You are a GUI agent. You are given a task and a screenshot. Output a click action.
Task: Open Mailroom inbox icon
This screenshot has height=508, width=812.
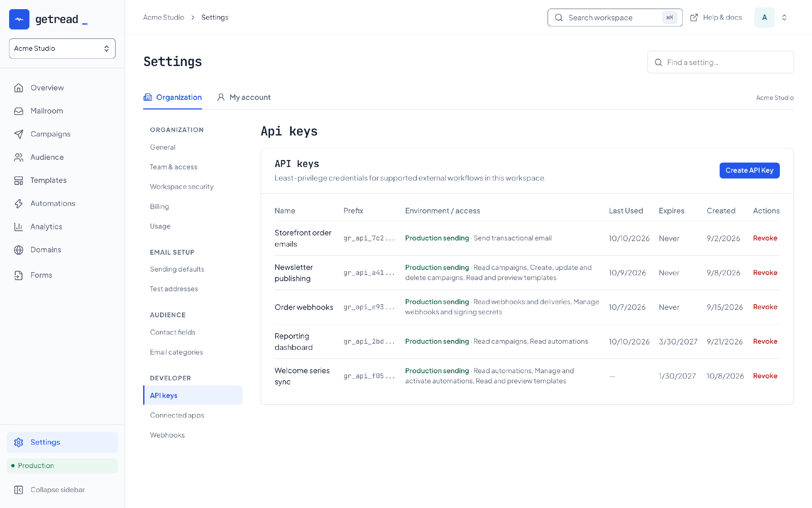(19, 111)
